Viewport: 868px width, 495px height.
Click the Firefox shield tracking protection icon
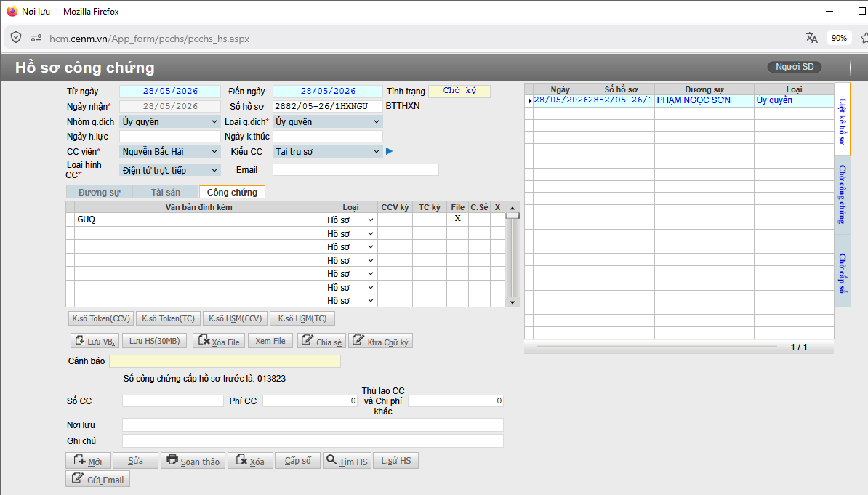point(16,38)
